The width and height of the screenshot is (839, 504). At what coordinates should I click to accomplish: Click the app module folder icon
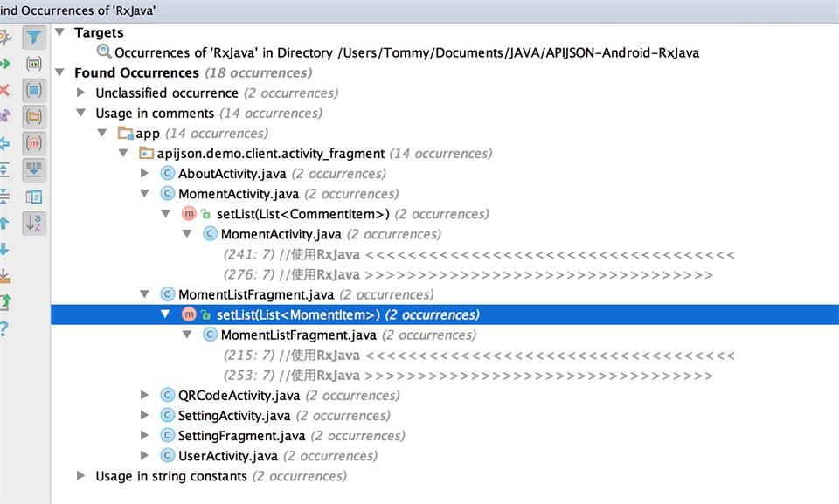(x=125, y=133)
